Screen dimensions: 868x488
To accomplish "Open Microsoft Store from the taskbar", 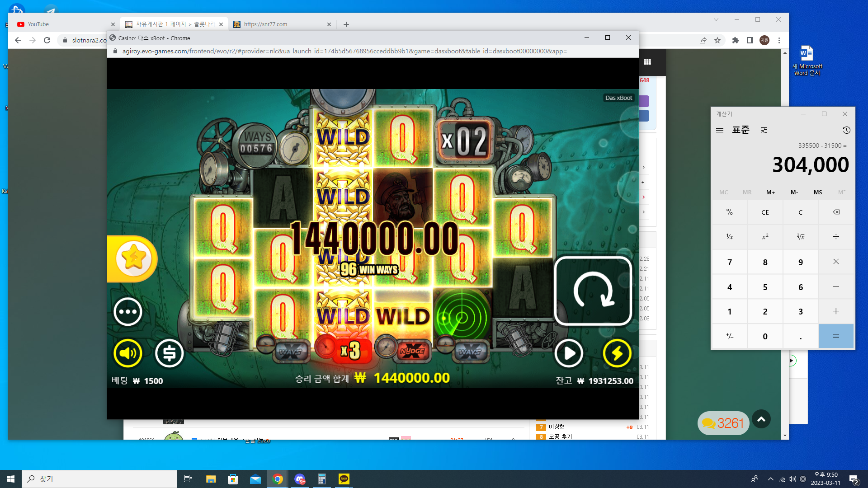I will pyautogui.click(x=233, y=479).
